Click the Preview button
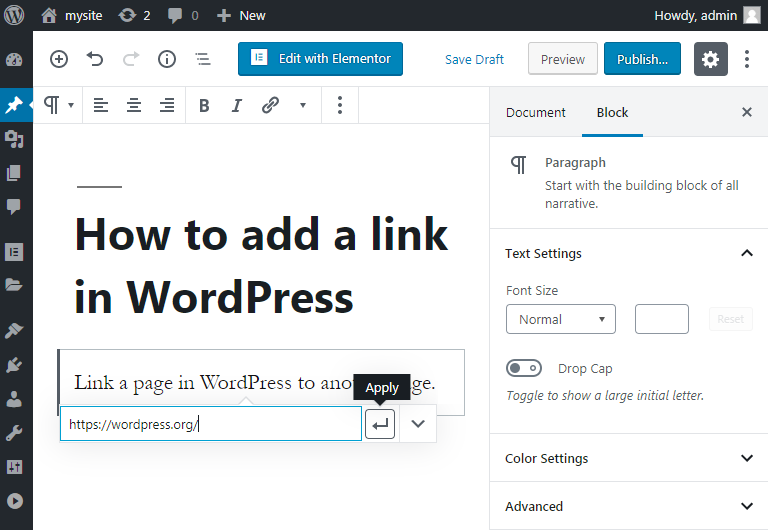The image size is (768, 530). [x=562, y=59]
